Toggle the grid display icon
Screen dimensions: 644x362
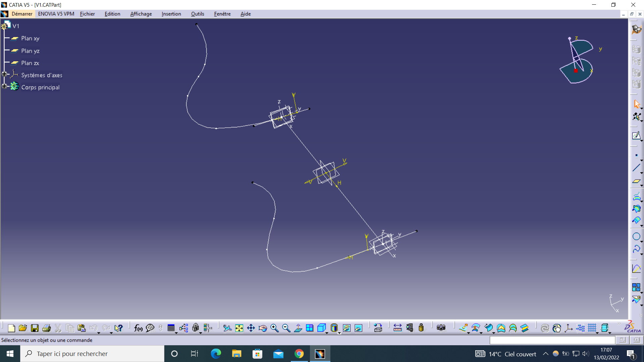592,328
